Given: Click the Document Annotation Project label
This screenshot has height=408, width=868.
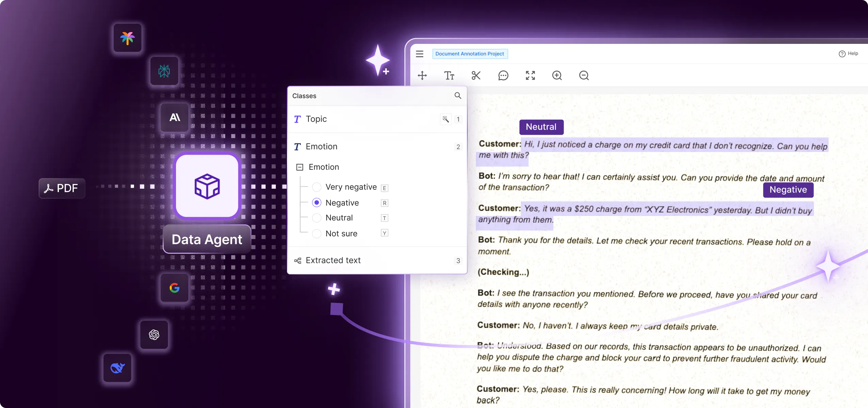Looking at the screenshot, I should point(470,54).
